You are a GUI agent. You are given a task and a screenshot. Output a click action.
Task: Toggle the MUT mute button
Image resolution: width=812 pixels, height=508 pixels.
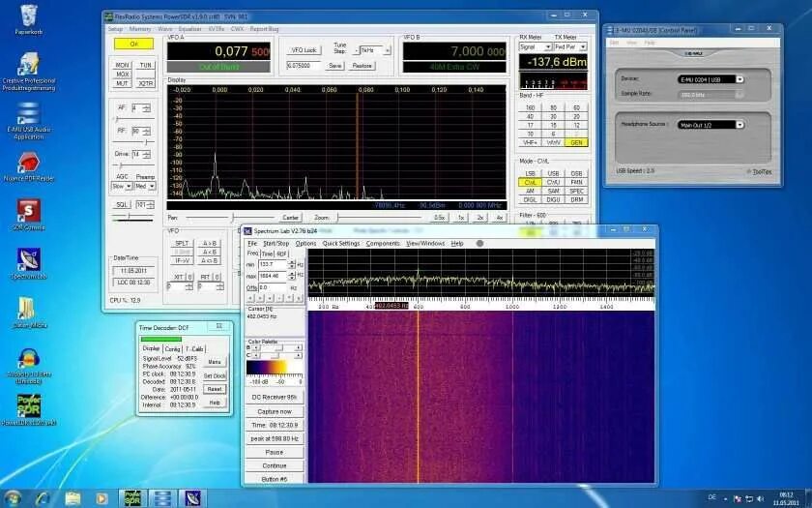pyautogui.click(x=122, y=83)
